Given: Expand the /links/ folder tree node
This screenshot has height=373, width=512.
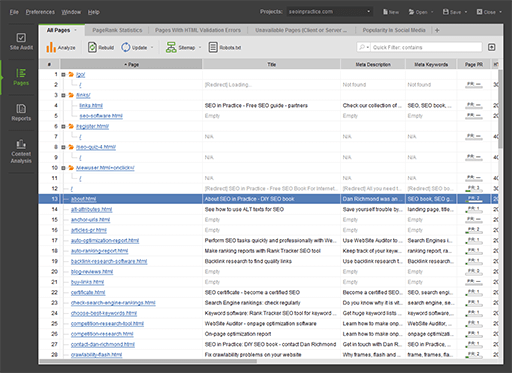Looking at the screenshot, I should tap(63, 95).
